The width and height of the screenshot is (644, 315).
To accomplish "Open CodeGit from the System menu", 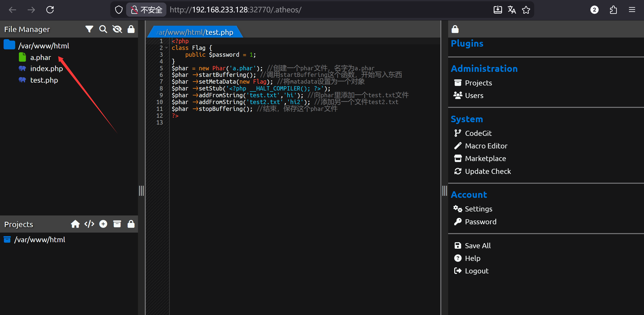I will click(x=478, y=133).
